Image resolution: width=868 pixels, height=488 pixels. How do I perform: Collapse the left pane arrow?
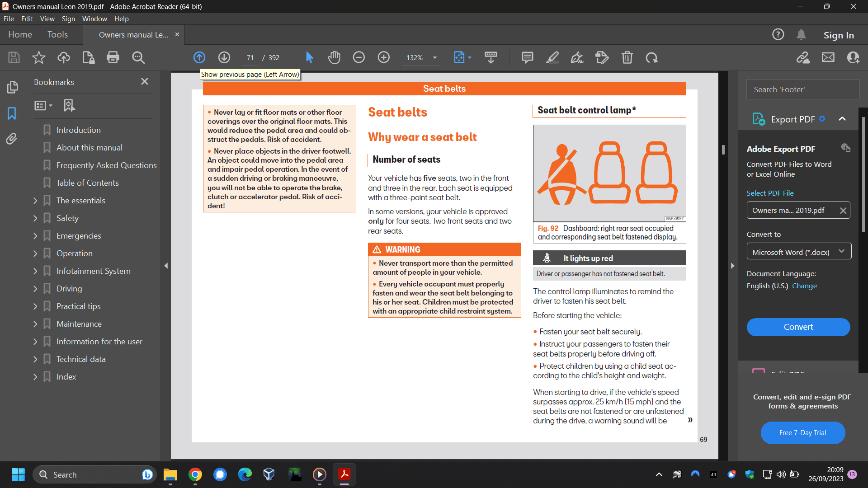(166, 266)
